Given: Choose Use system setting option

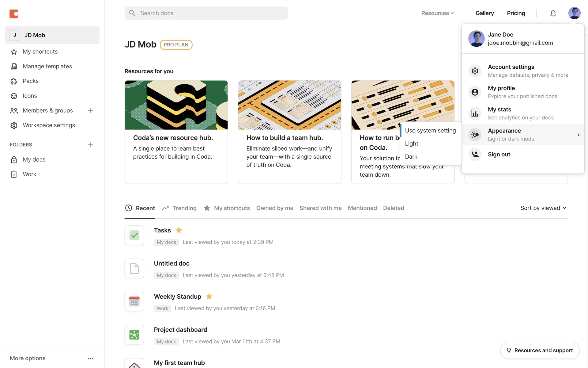Looking at the screenshot, I should (430, 131).
